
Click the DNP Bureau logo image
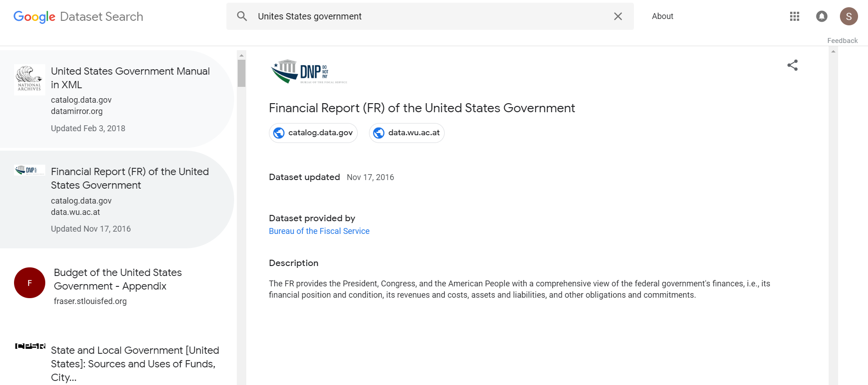[x=309, y=71]
